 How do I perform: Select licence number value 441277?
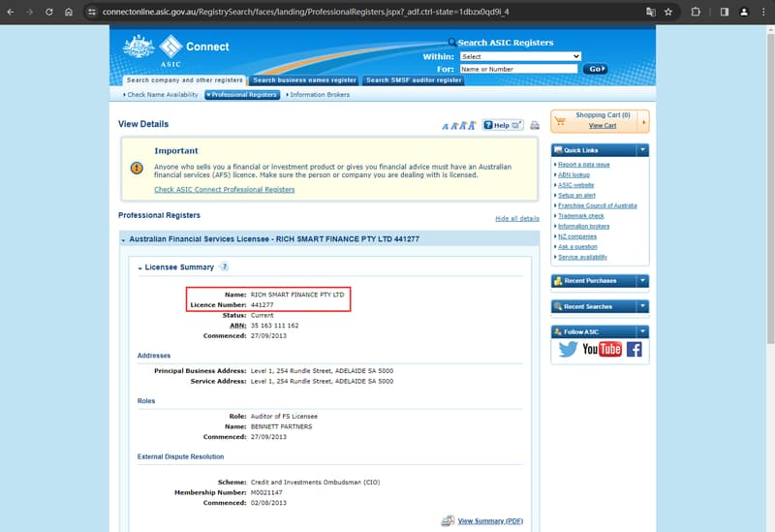click(x=262, y=305)
